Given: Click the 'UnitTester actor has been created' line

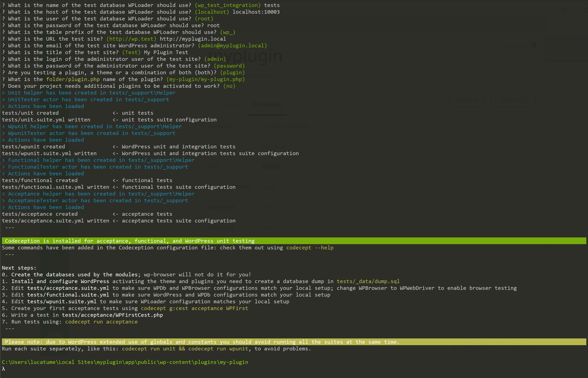Looking at the screenshot, I should point(86,100).
